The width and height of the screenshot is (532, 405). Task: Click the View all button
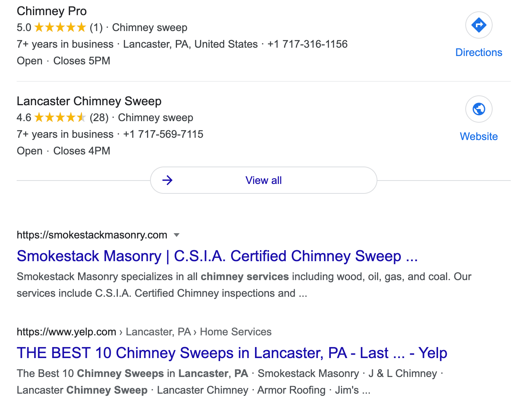[264, 180]
